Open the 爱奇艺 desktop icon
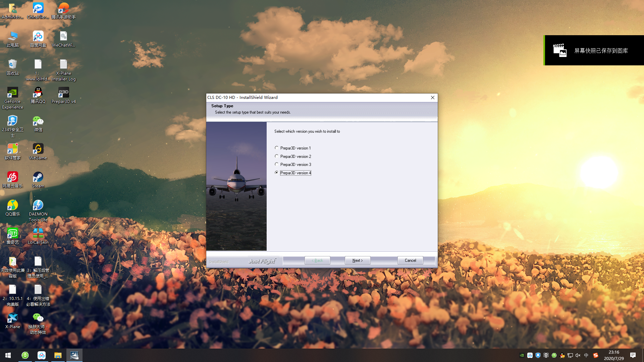 click(12, 236)
